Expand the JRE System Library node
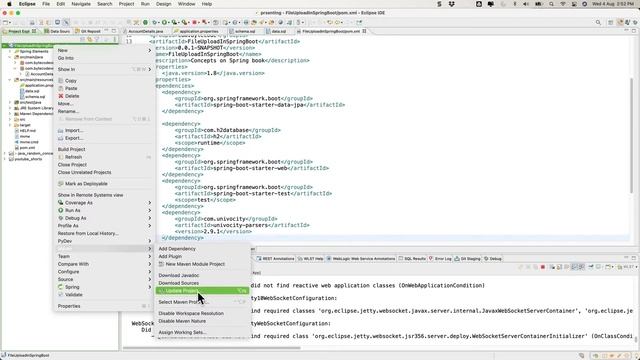The height and width of the screenshot is (360, 640). 10,108
